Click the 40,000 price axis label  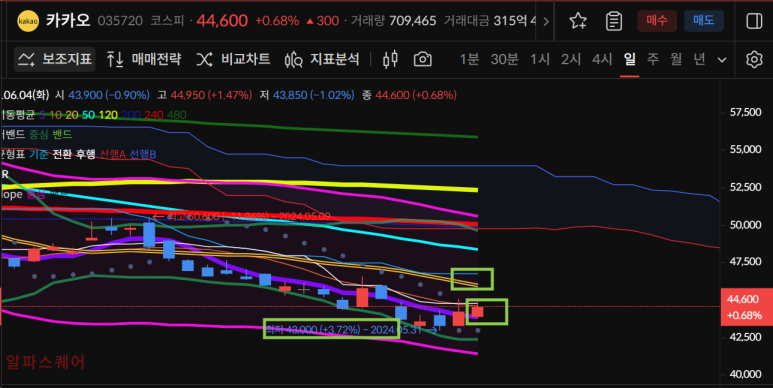745,374
